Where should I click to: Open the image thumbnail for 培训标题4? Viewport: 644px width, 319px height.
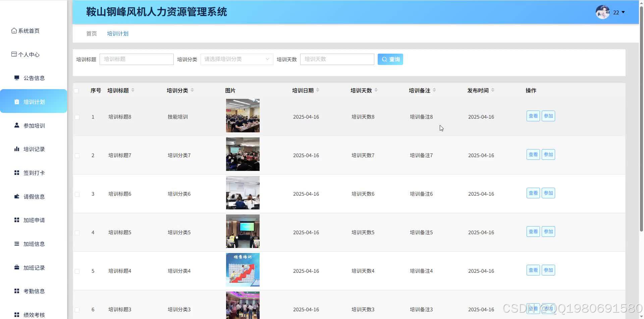tap(243, 269)
